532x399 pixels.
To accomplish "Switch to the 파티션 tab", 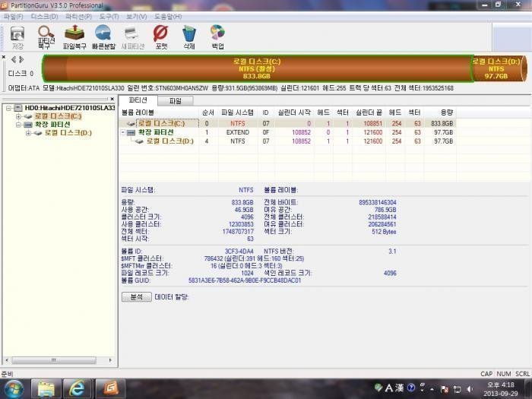I will pos(138,100).
